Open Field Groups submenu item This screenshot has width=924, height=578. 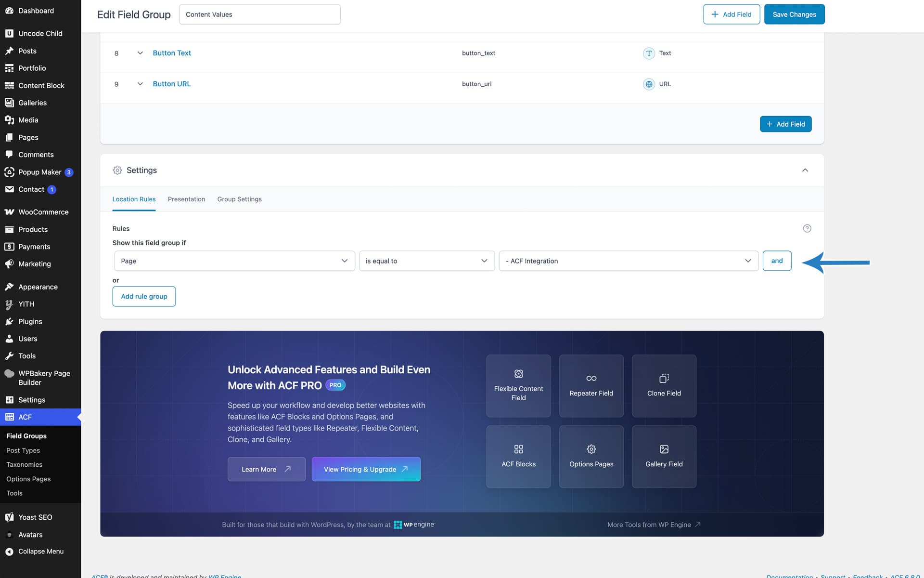point(26,436)
